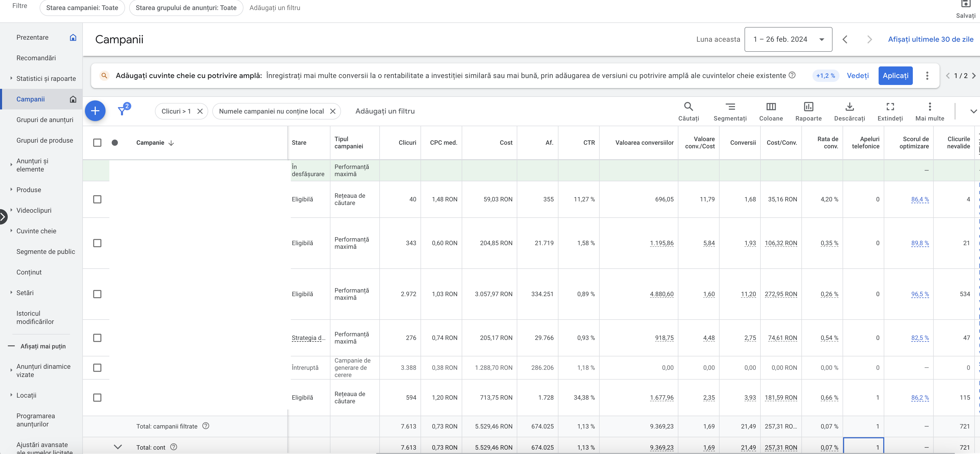Click Adăugați un filtru in the top bar
This screenshot has width=980, height=454.
(x=275, y=8)
